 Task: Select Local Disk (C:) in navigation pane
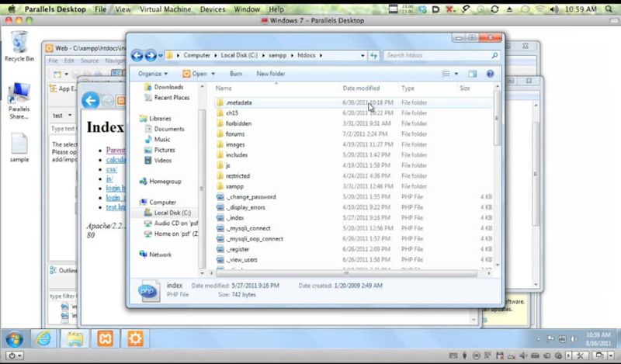tap(172, 213)
